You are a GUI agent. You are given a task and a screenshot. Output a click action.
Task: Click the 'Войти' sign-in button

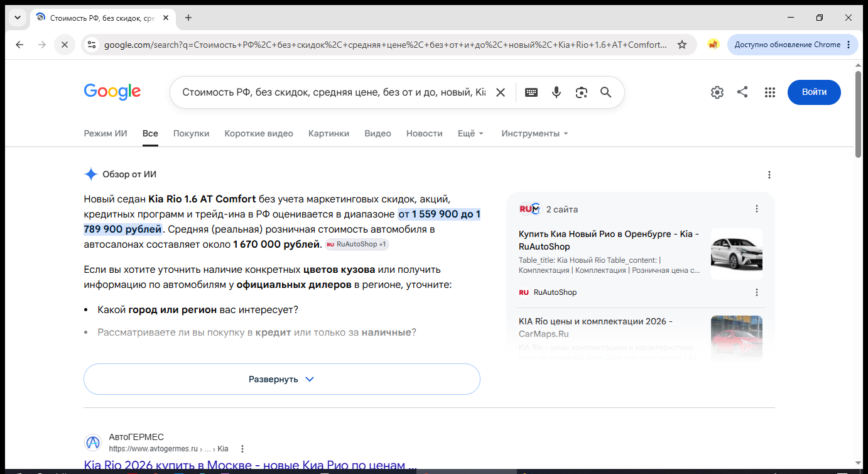[x=814, y=92]
